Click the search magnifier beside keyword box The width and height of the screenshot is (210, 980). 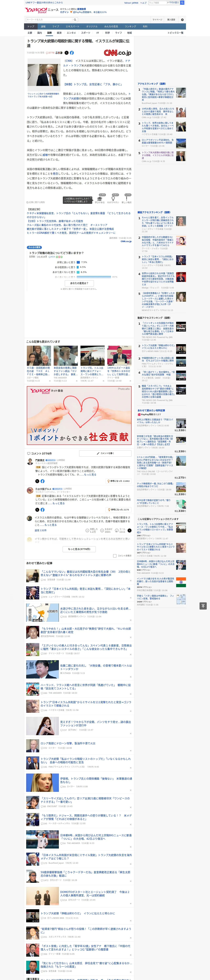click(75, 20)
